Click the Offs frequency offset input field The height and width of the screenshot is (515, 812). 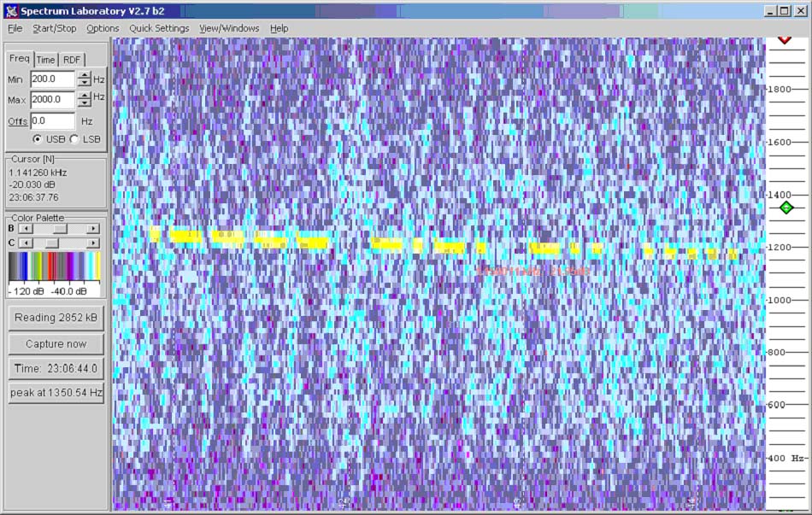tap(52, 121)
